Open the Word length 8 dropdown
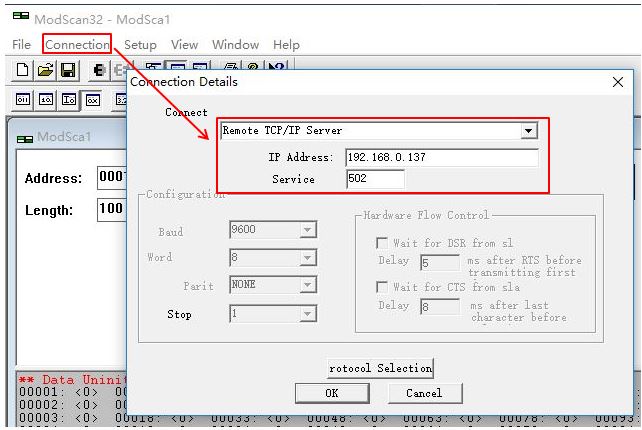This screenshot has width=642, height=430. click(x=308, y=258)
